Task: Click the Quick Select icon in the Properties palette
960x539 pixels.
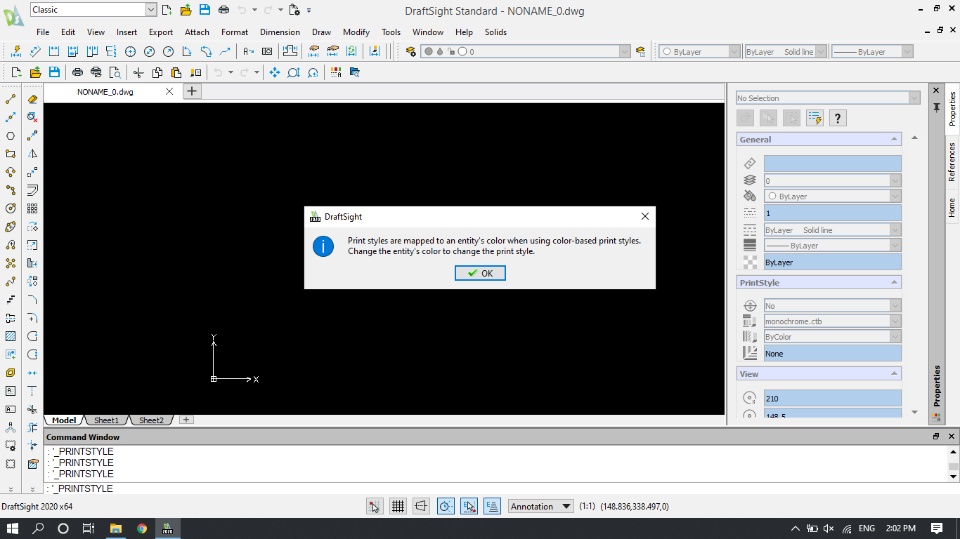Action: 815,118
